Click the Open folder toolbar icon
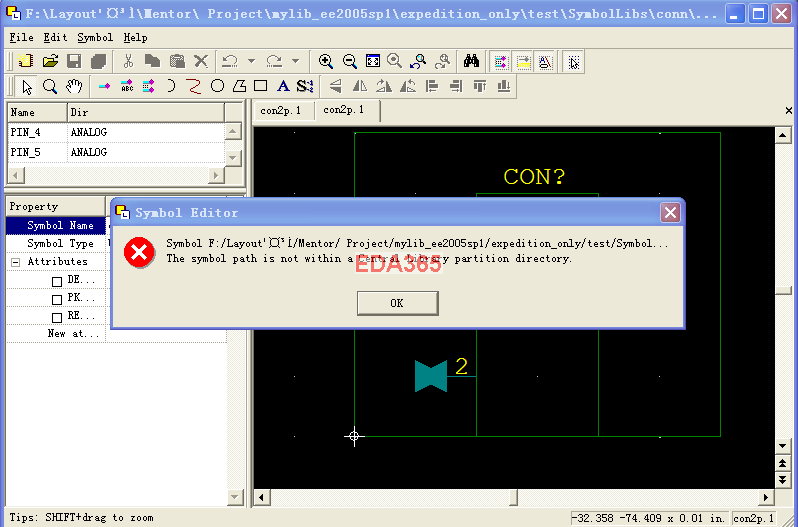This screenshot has height=527, width=798. coord(50,62)
